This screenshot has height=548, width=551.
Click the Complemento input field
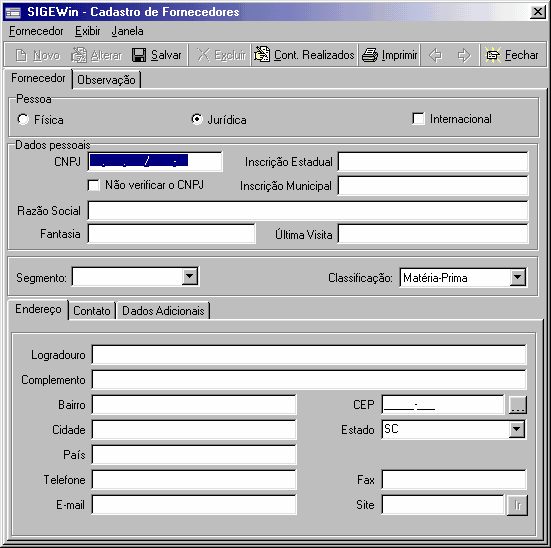coord(309,379)
